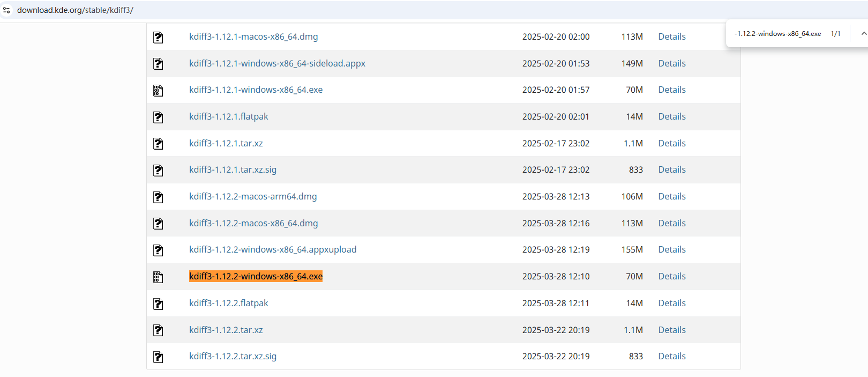Viewport: 868px width, 377px height.
Task: View Details for kdiff3-1.12.2.flatpak
Action: click(x=672, y=303)
